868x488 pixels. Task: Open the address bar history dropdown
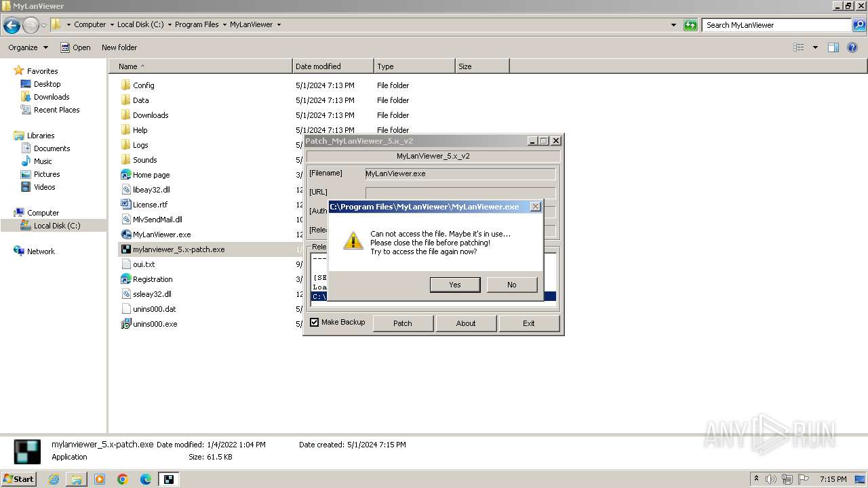[x=673, y=25]
